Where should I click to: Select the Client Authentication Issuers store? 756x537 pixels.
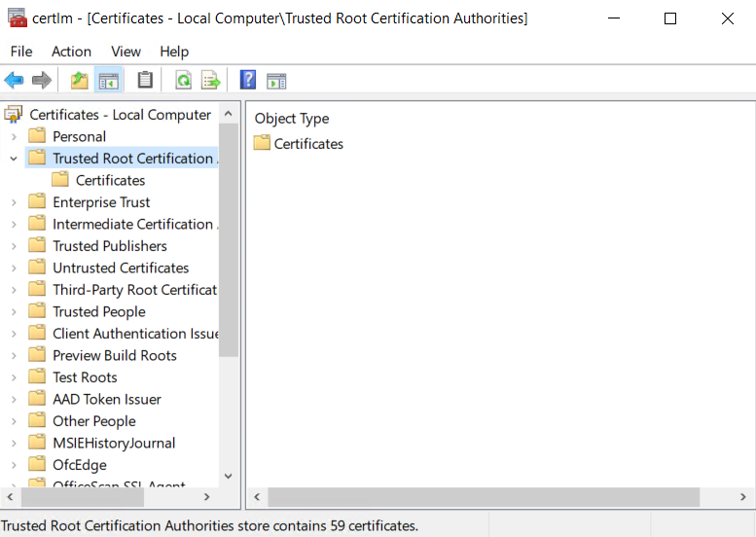point(135,334)
